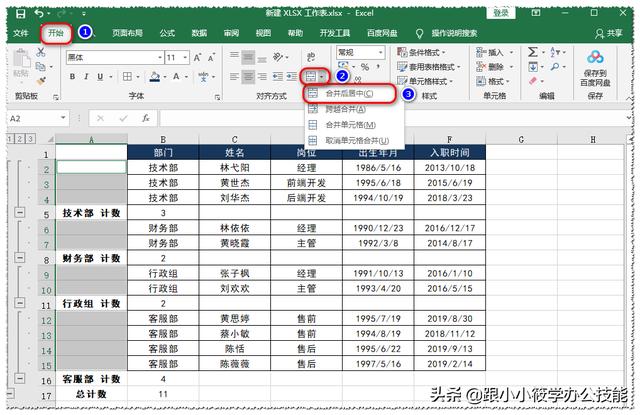The height and width of the screenshot is (415, 640).
Task: Open the font size dropdown showing 11
Action: tap(185, 58)
